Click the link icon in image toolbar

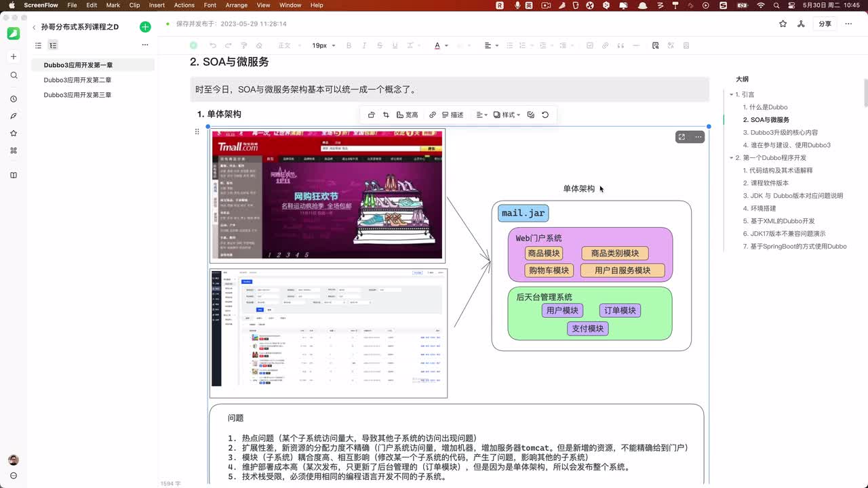pos(433,115)
